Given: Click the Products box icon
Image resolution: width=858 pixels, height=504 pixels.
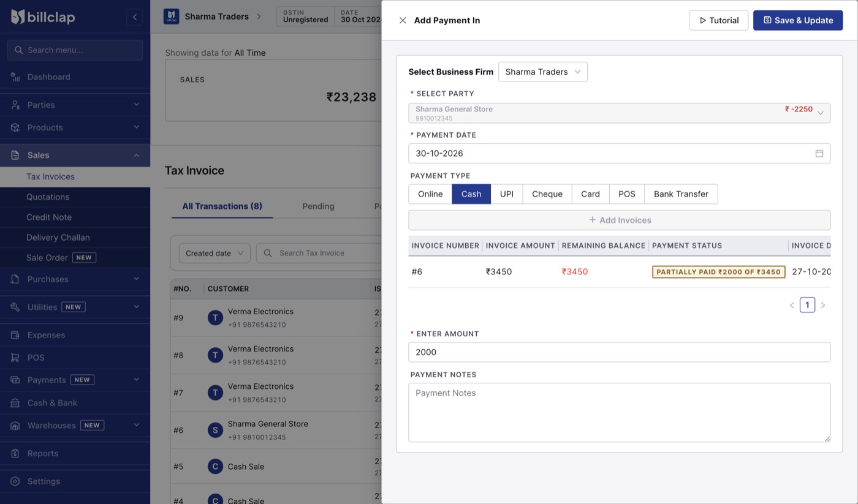Looking at the screenshot, I should [x=15, y=127].
